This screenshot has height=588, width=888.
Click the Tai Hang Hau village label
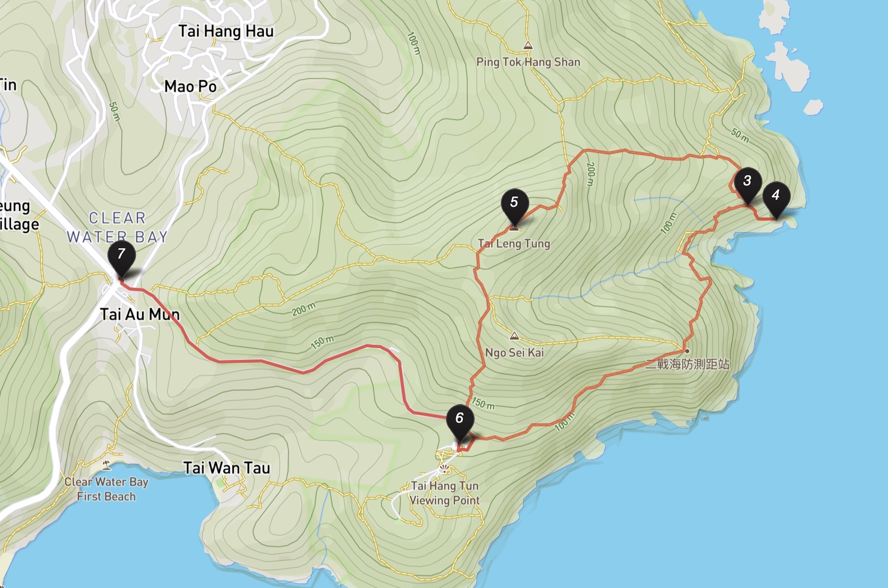pos(226,31)
